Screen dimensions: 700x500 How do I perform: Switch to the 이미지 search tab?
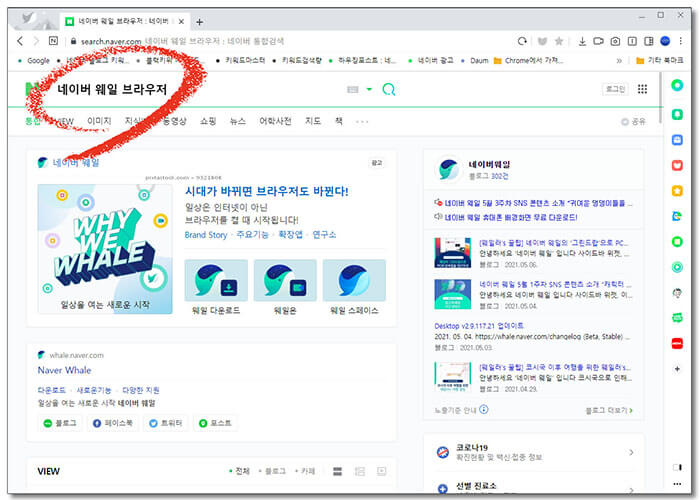99,121
